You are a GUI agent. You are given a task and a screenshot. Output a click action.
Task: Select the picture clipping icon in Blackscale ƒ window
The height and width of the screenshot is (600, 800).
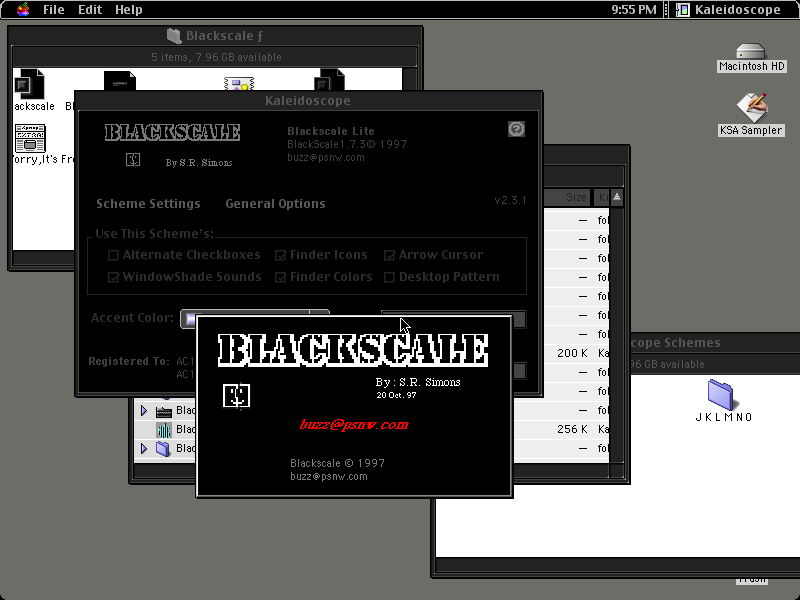[239, 84]
